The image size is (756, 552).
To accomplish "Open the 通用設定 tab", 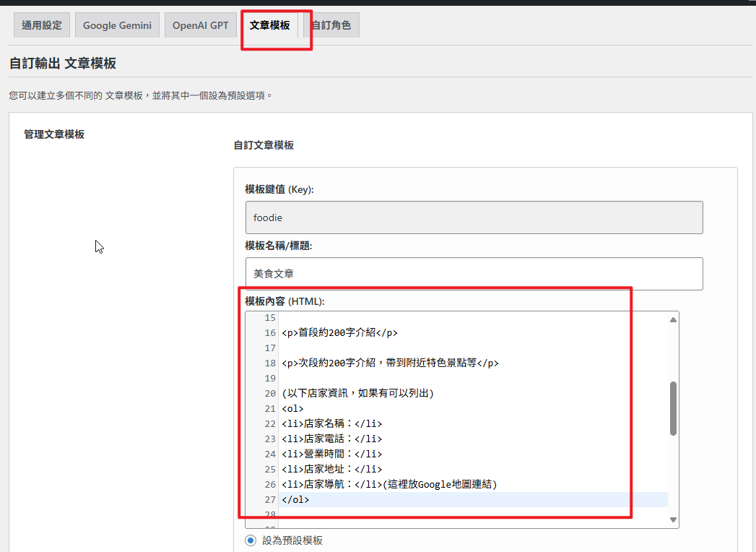I will point(42,25).
